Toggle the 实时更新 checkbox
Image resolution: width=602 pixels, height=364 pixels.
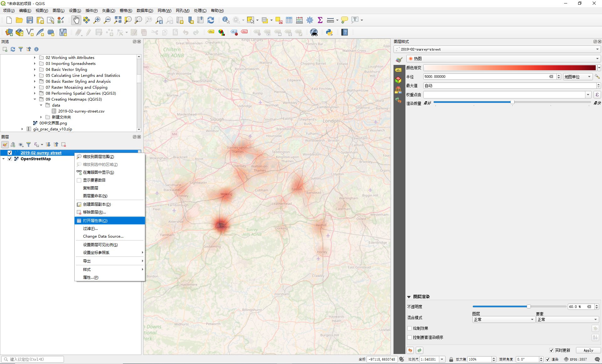[x=552, y=350]
